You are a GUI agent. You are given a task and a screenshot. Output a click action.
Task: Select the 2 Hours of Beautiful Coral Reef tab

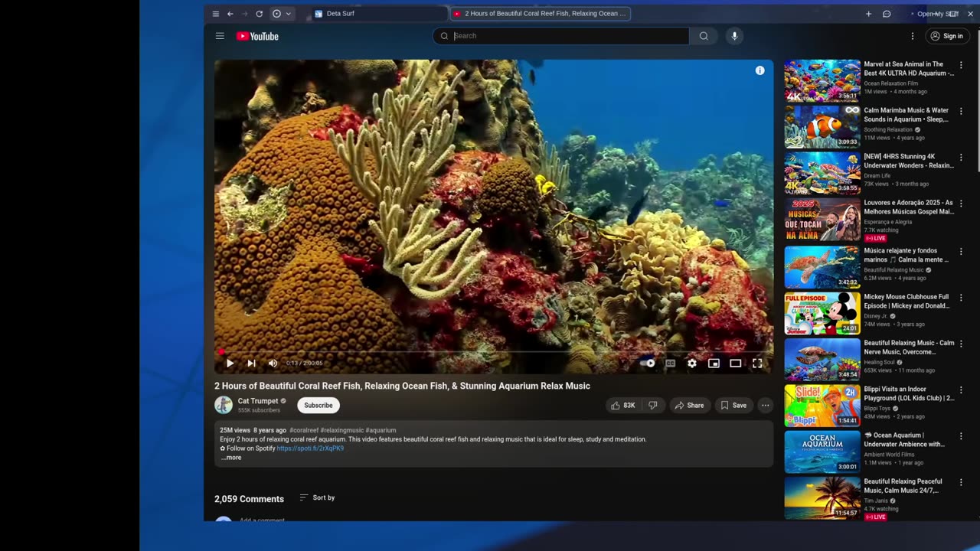coord(540,14)
